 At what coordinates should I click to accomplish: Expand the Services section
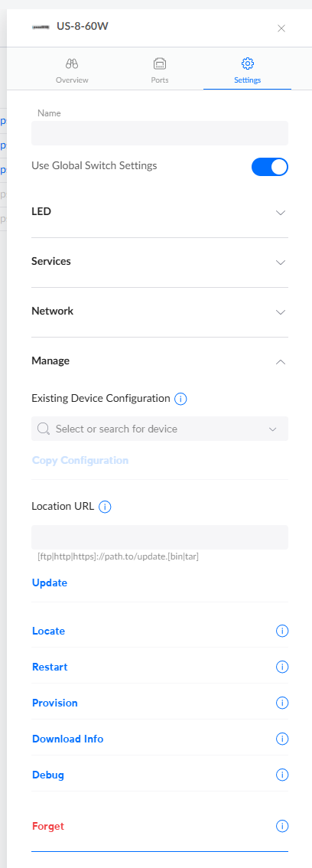click(x=160, y=262)
